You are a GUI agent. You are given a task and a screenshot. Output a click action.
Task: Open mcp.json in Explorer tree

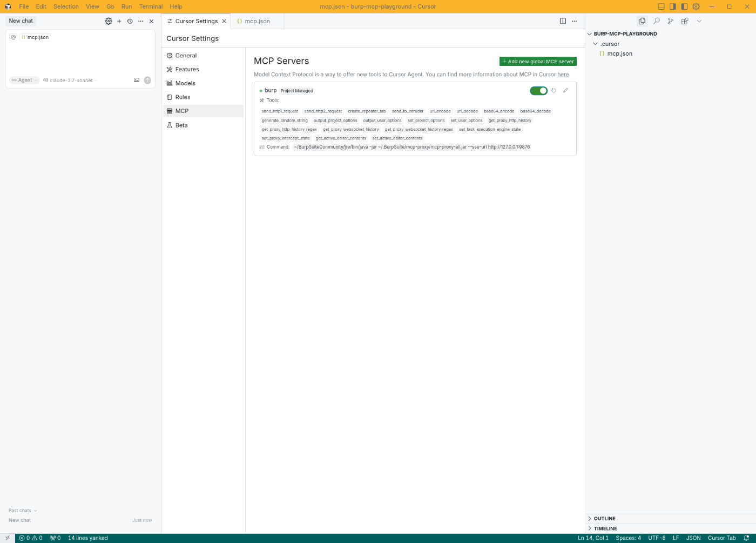tap(619, 53)
